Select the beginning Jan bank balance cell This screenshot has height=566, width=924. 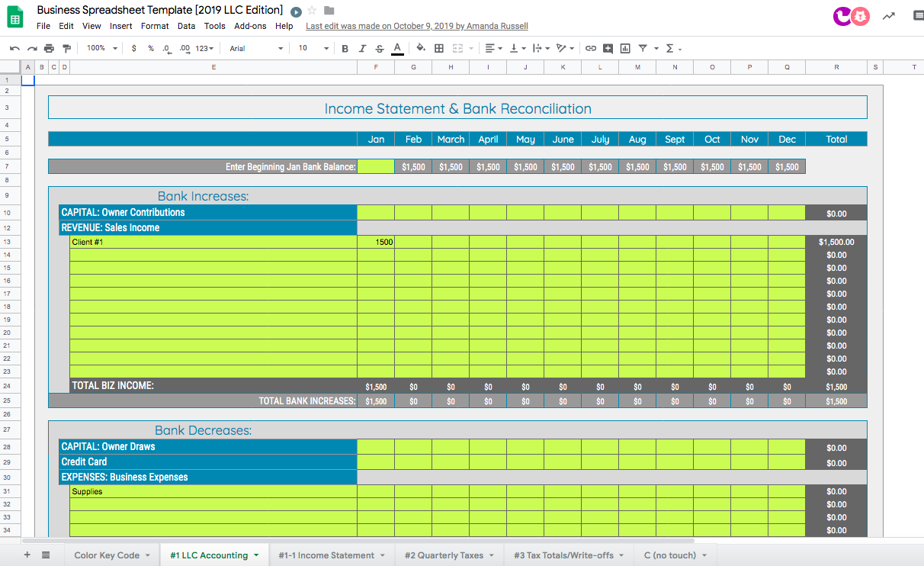376,166
